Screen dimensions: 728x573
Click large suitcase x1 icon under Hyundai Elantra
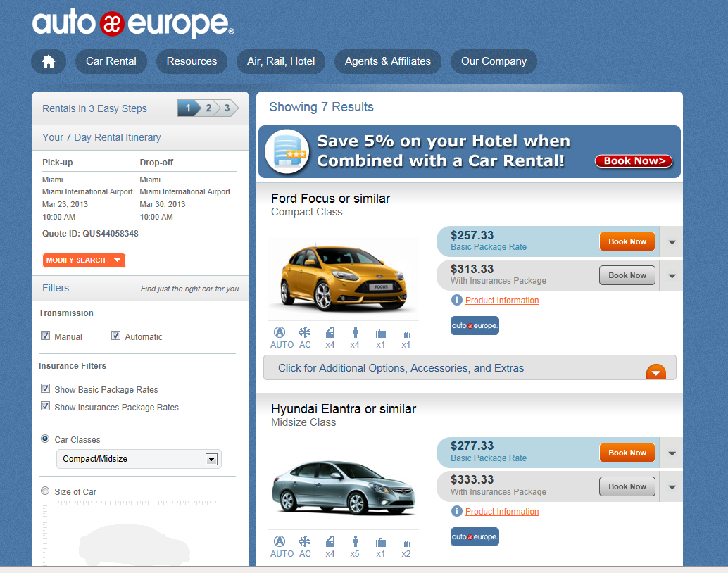point(381,542)
